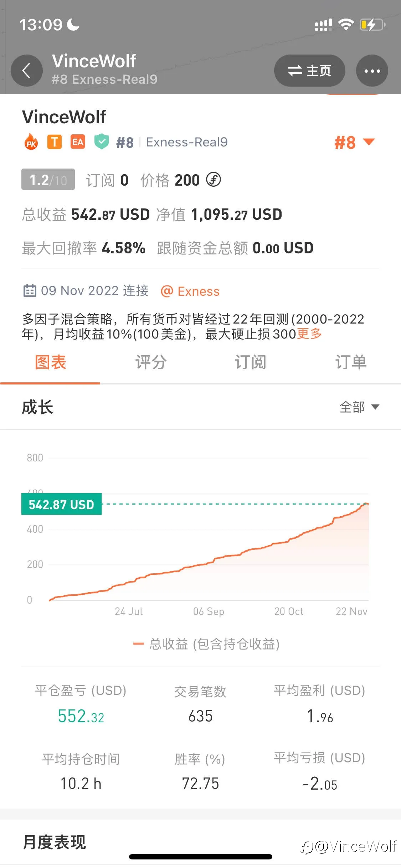Select the 图表 tab
Image resolution: width=401 pixels, height=868 pixels.
pos(50,362)
